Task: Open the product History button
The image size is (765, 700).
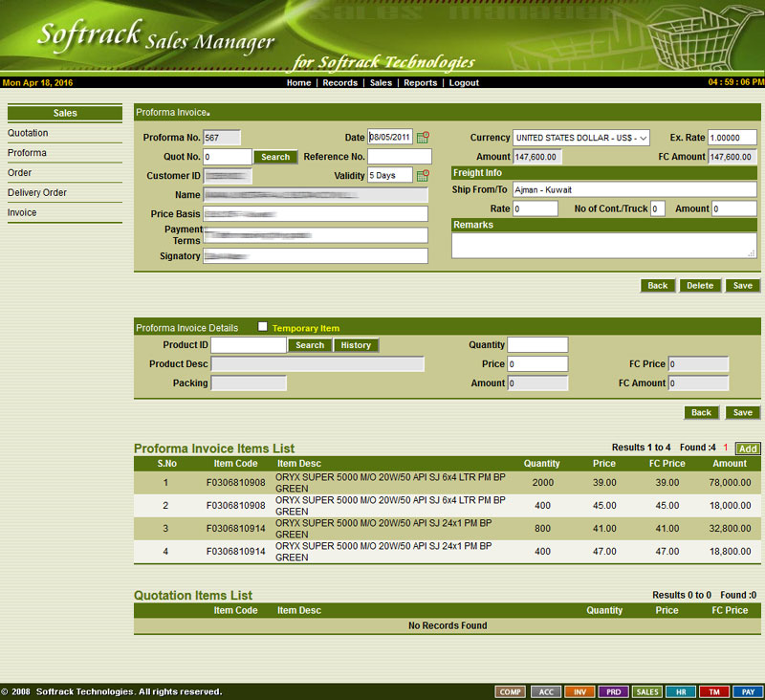Action: [x=356, y=345]
